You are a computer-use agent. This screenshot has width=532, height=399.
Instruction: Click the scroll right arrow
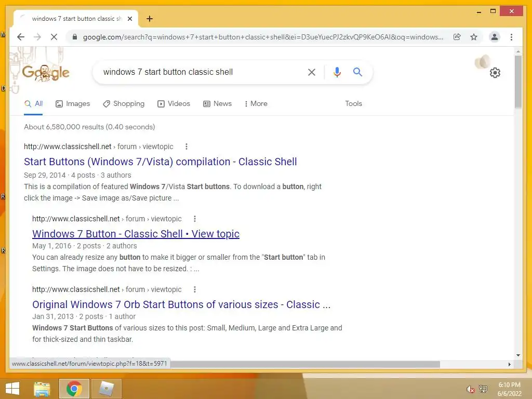(509, 364)
